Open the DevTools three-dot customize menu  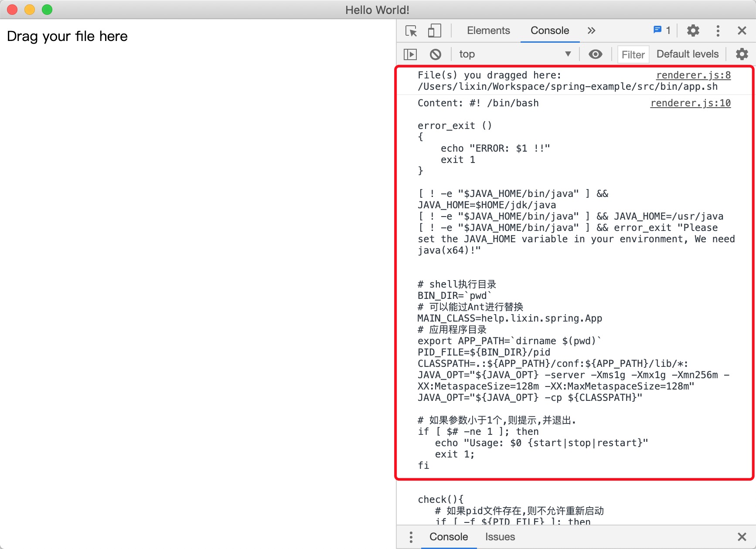(718, 30)
